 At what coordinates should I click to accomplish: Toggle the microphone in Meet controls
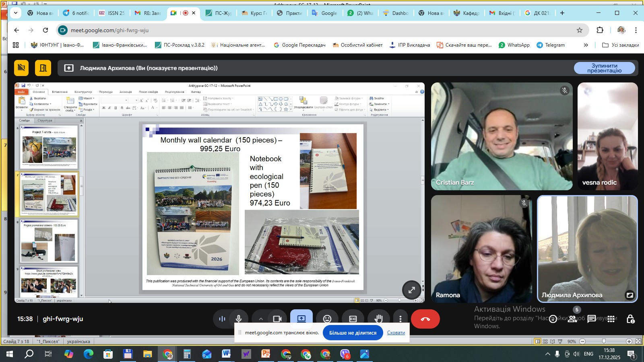(239, 319)
